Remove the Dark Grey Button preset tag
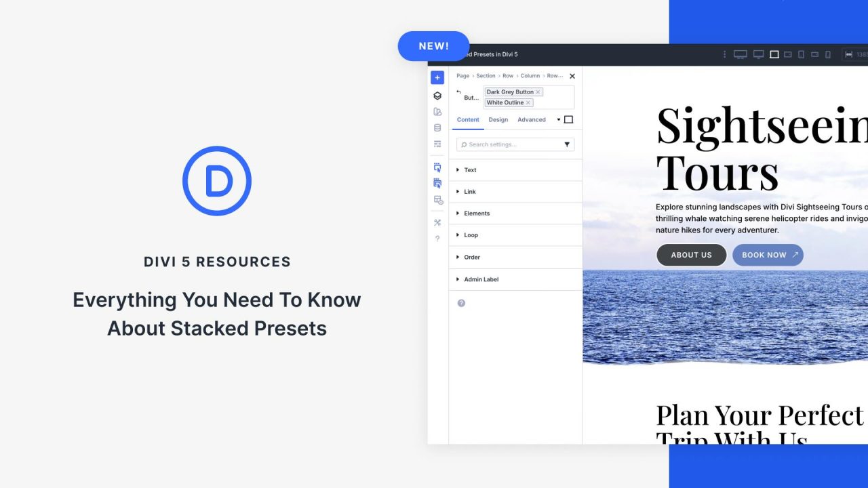 click(537, 91)
